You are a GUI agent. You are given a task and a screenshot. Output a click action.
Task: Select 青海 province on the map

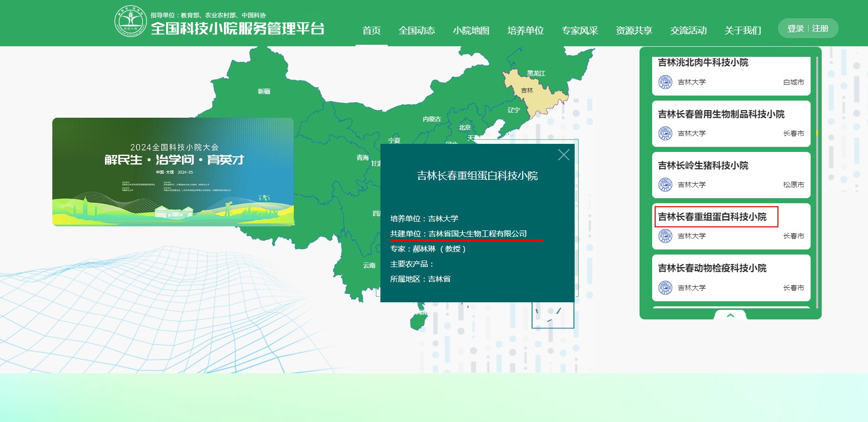(x=363, y=158)
